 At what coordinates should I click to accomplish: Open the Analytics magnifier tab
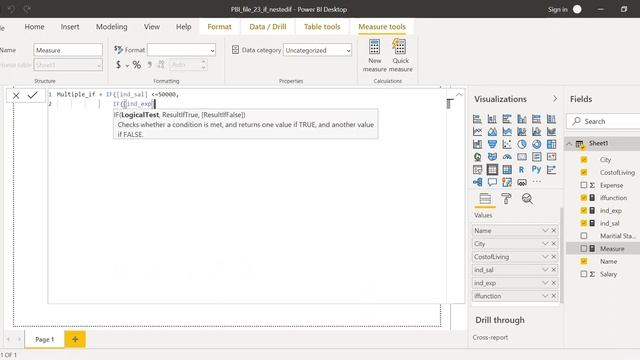(x=527, y=199)
